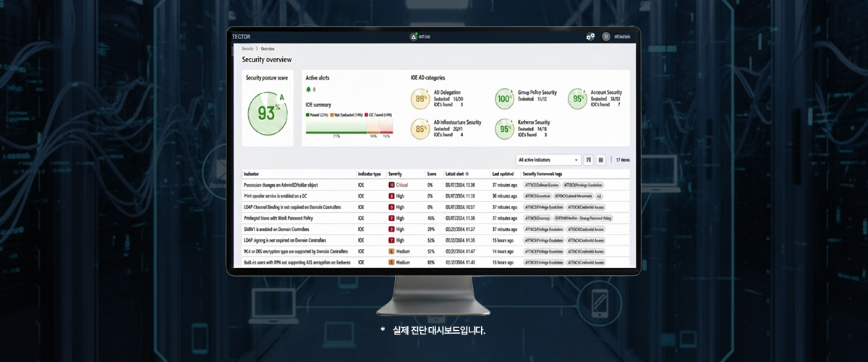Click the green Passed segment of IOE summary bar
Screen dimensions: 868x362
[x=337, y=127]
